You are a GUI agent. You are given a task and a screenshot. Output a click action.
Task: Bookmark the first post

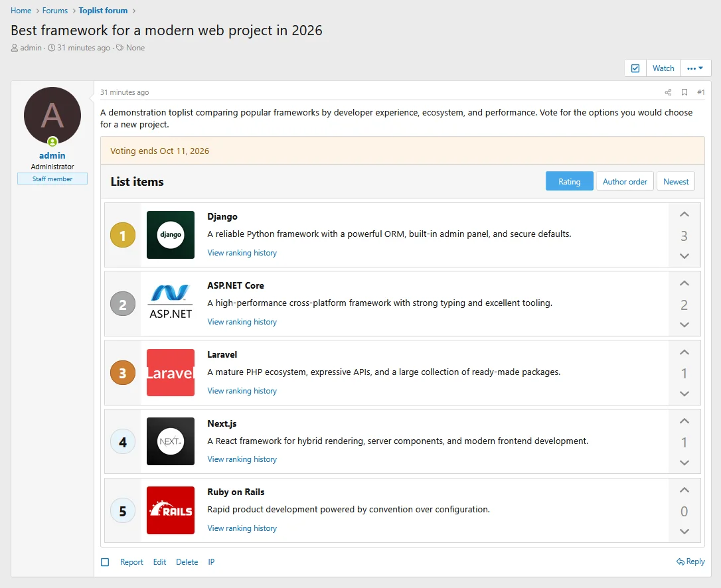click(x=684, y=92)
